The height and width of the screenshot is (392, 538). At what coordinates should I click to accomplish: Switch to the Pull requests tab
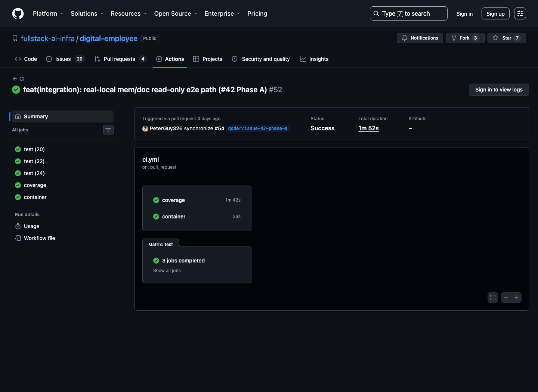point(120,59)
